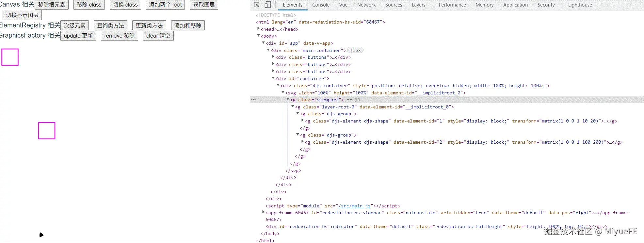The height and width of the screenshot is (243, 644).
Task: Open the three-dots menu beside viewport row
Action: pyautogui.click(x=253, y=100)
